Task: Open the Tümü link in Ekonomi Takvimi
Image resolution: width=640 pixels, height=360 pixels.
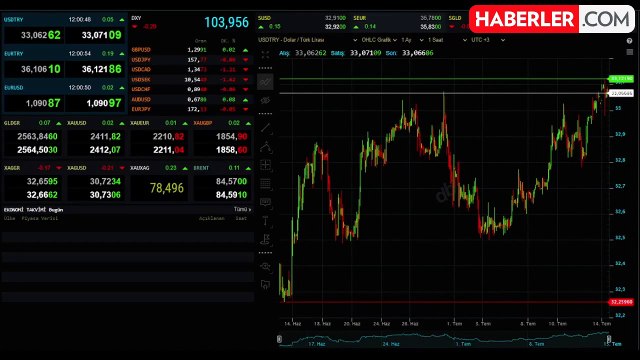Action: point(242,209)
